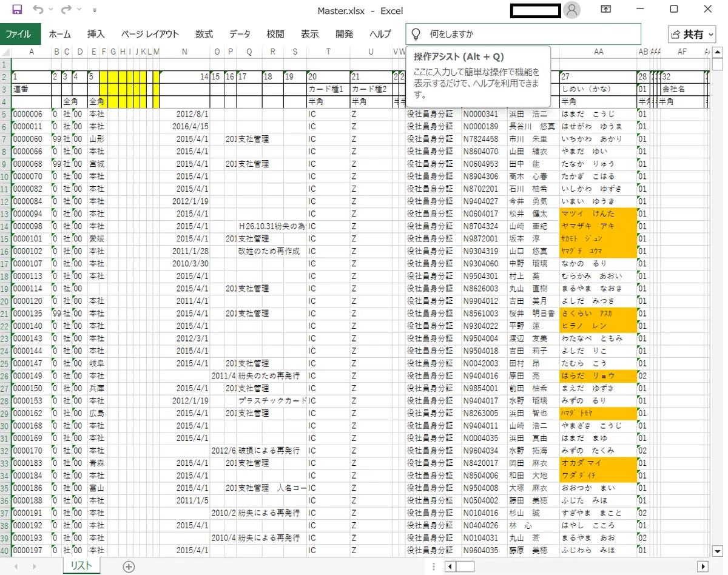Click yellow cell in column G row 2
The width and height of the screenshot is (728, 575).
pyautogui.click(x=113, y=76)
